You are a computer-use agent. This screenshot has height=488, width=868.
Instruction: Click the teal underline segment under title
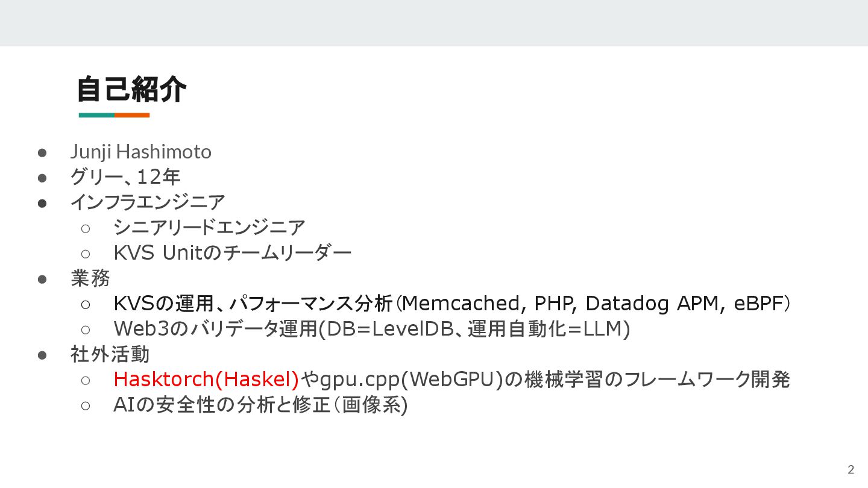coord(96,114)
